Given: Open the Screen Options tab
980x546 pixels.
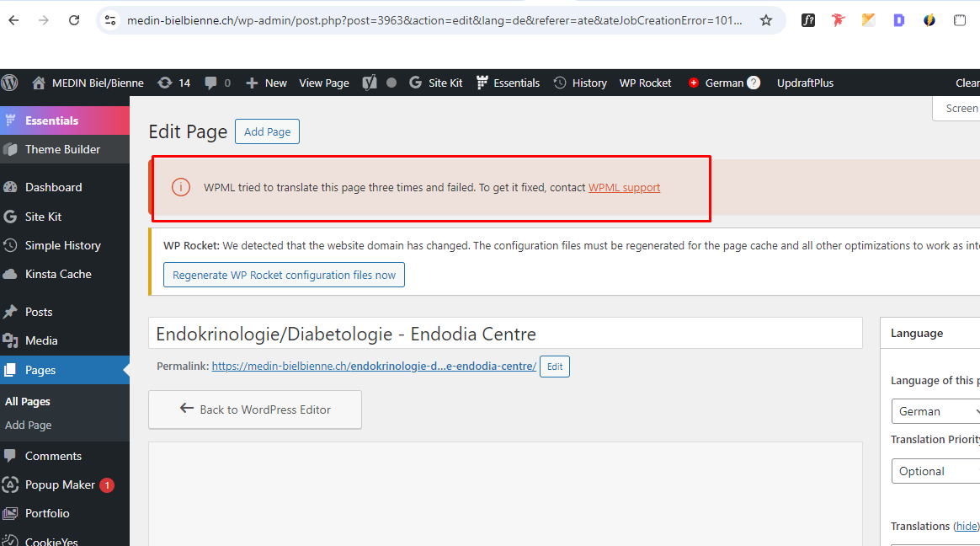Looking at the screenshot, I should [957, 108].
